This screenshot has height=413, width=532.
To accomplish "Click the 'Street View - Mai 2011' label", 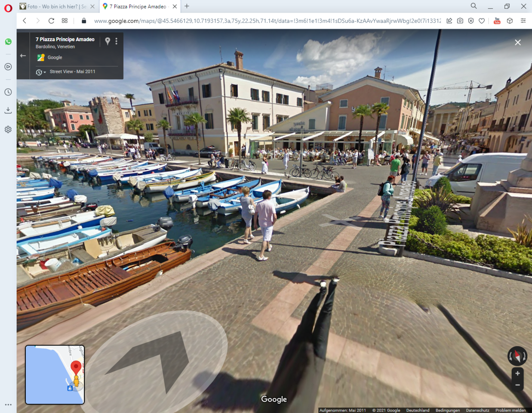I will click(72, 71).
